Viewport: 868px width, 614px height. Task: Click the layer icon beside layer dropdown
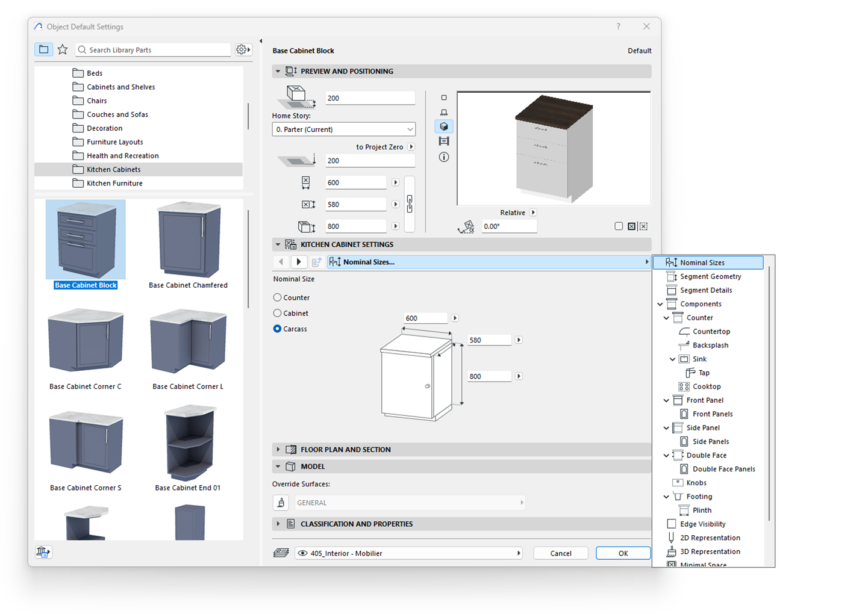[x=281, y=553]
